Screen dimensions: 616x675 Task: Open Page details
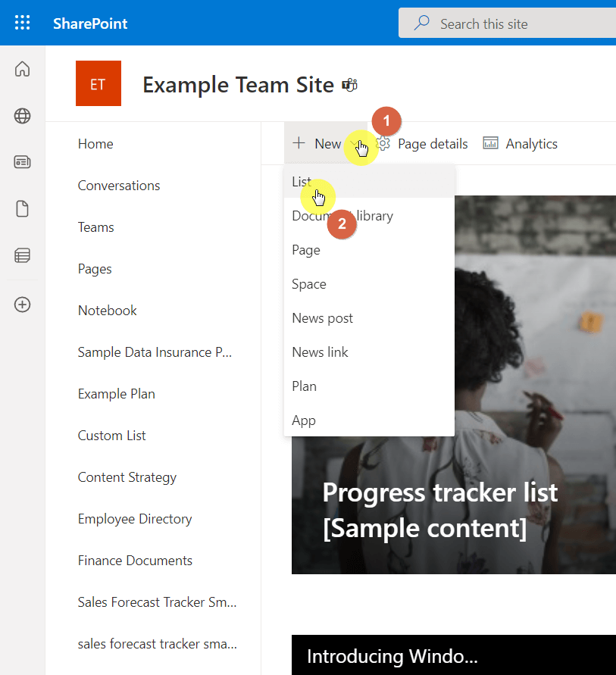click(x=422, y=143)
